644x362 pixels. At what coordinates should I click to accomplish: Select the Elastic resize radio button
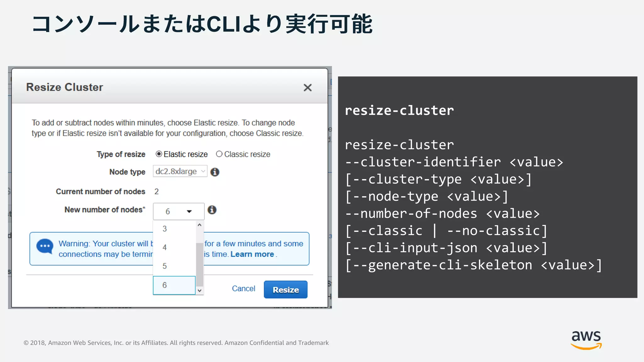coord(159,154)
